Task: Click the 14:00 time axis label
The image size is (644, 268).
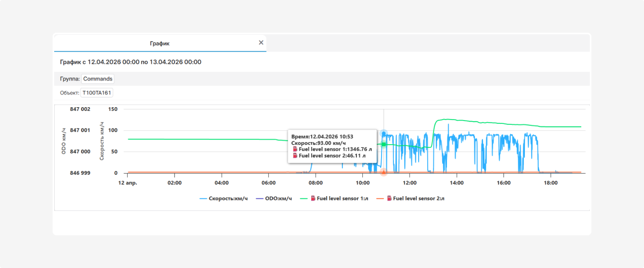Action: [457, 183]
